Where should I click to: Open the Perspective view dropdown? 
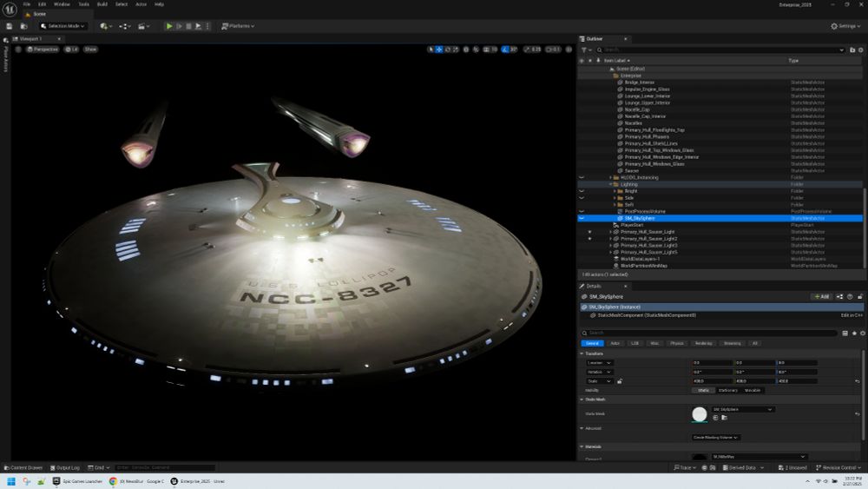tap(43, 50)
